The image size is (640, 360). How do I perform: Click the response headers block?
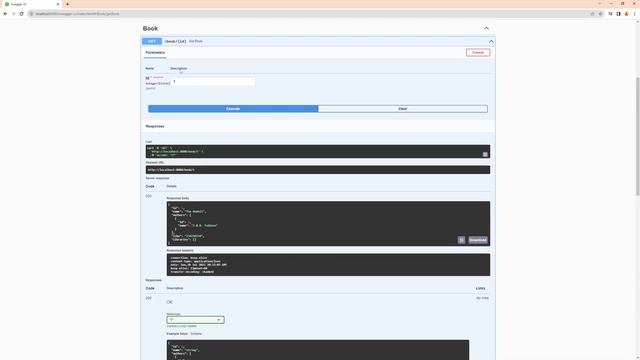[x=328, y=264]
